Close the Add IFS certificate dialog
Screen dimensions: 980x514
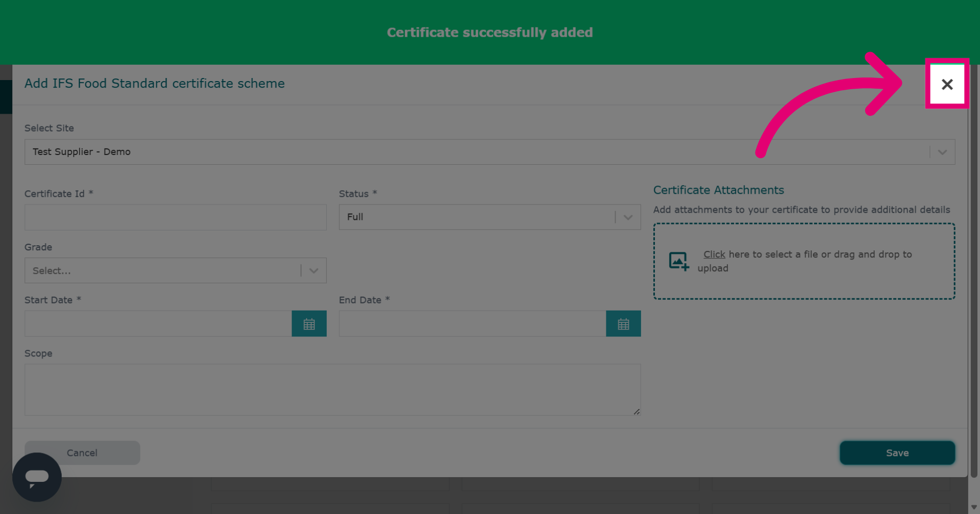click(947, 84)
